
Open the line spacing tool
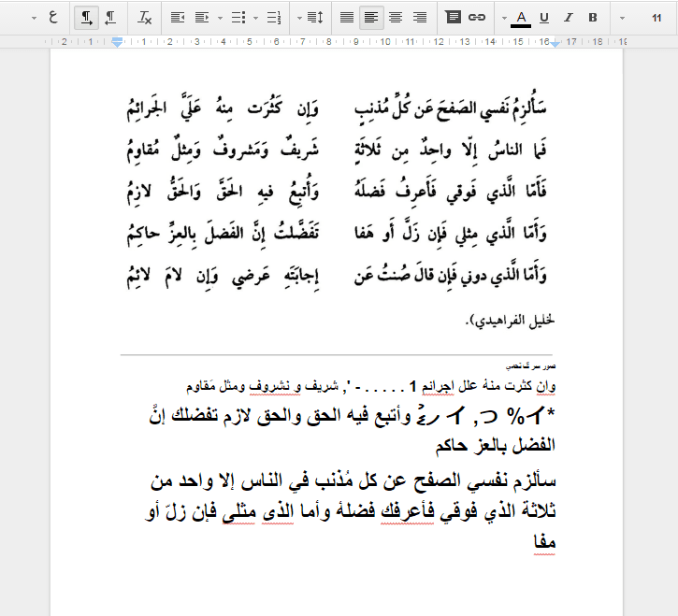click(315, 18)
